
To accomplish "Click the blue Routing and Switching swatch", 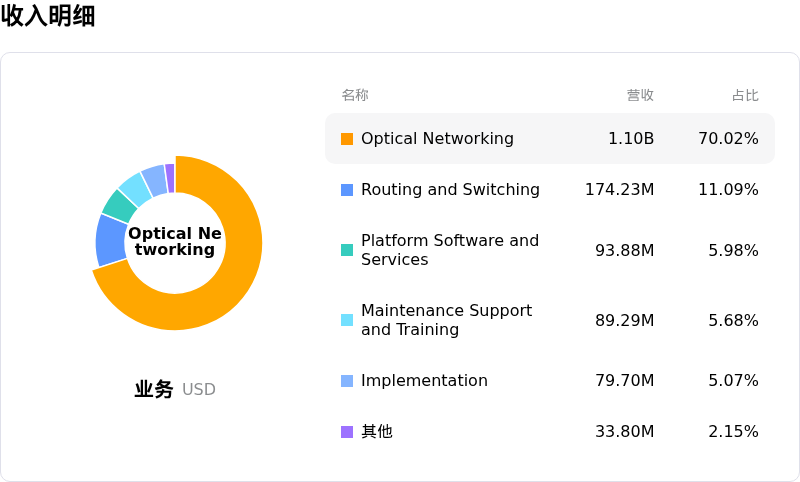I will coord(347,190).
